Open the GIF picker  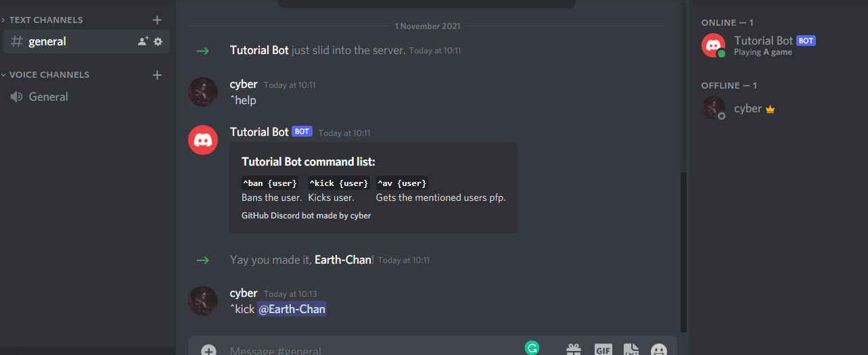pyautogui.click(x=603, y=350)
